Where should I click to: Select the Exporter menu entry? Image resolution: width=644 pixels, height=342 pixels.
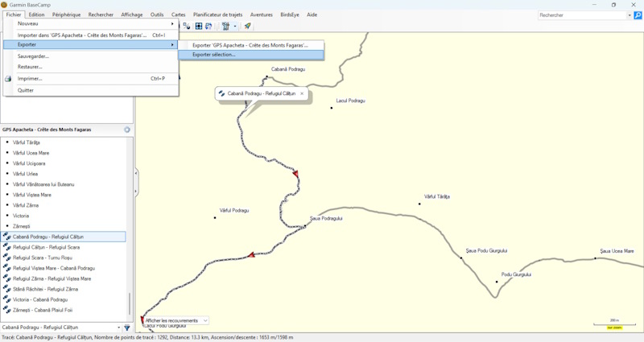[91, 44]
